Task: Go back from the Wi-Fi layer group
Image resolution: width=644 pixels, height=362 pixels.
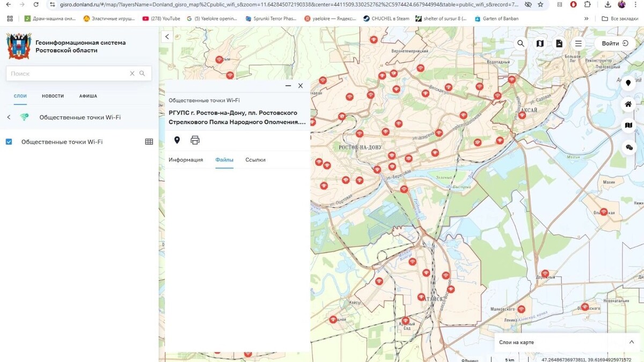Action: (x=9, y=117)
